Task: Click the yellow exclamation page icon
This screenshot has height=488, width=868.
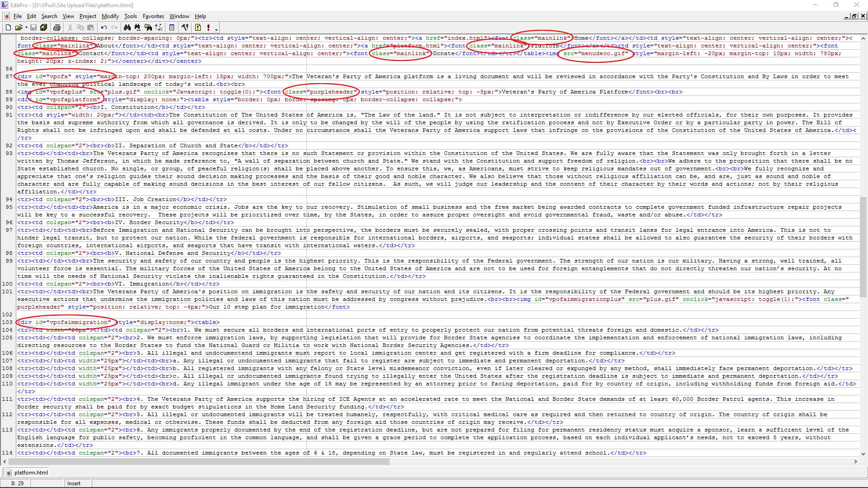Action: click(x=198, y=28)
